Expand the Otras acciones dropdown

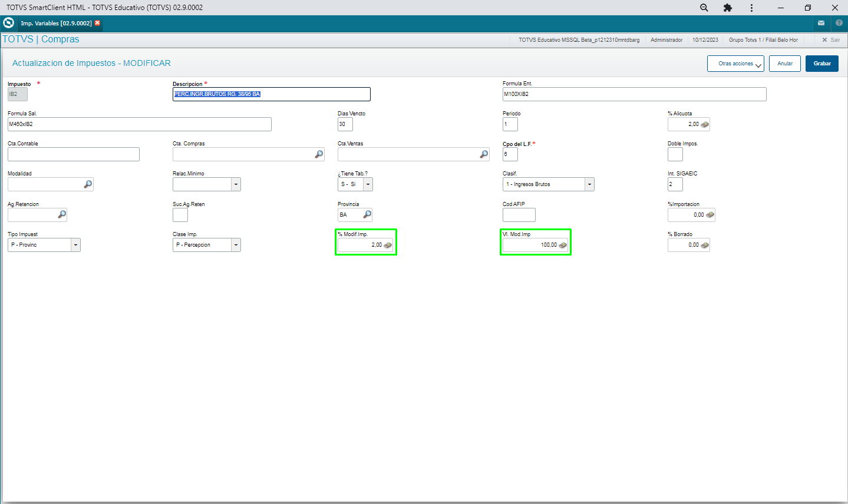pos(735,64)
